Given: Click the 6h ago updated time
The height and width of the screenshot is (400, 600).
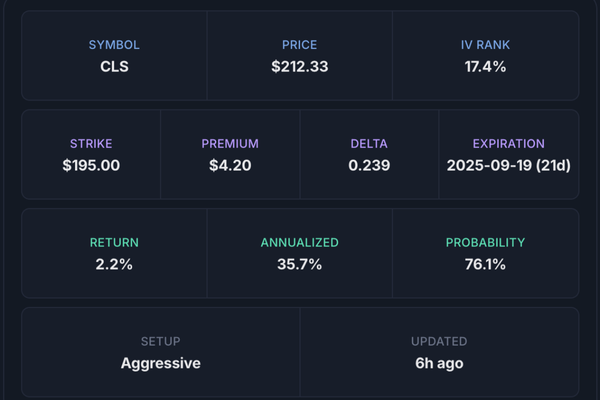Looking at the screenshot, I should pyautogui.click(x=439, y=363).
